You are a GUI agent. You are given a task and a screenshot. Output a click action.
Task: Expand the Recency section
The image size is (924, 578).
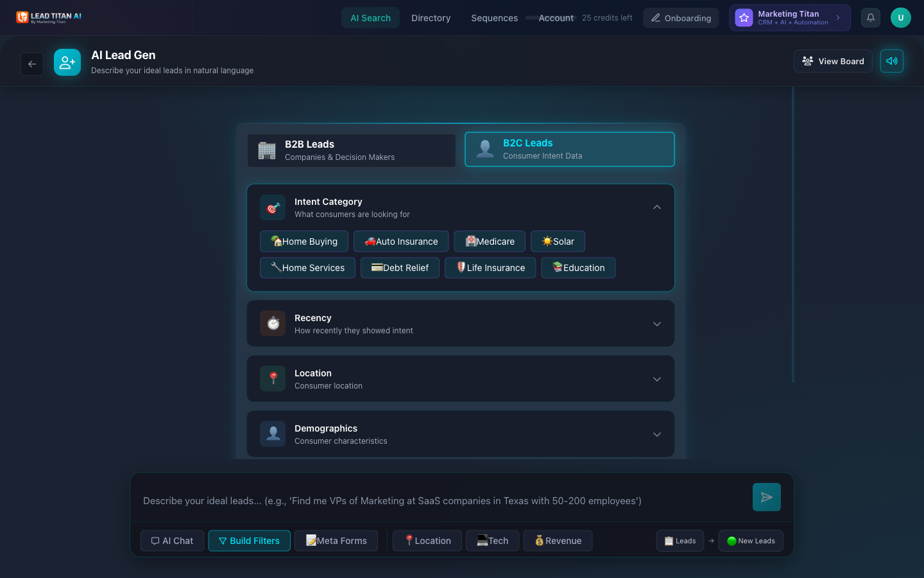point(656,324)
